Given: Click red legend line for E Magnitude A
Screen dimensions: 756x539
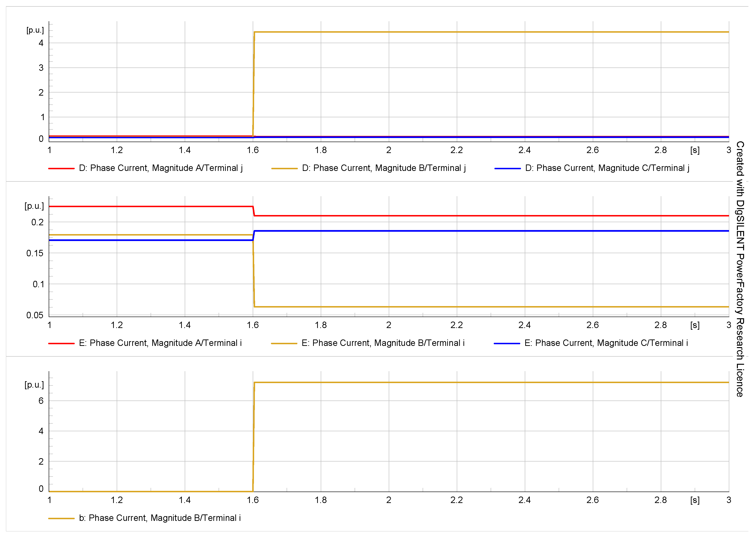Looking at the screenshot, I should (x=62, y=344).
